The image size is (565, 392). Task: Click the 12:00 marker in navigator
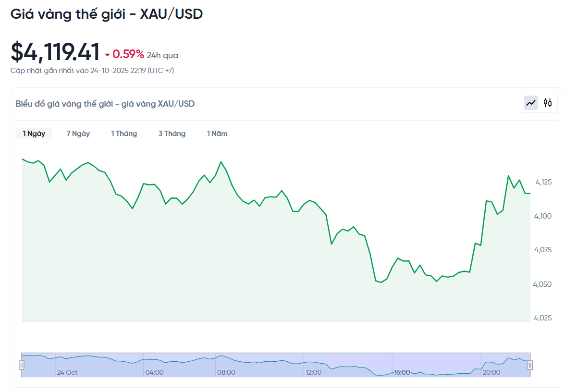coord(314,372)
